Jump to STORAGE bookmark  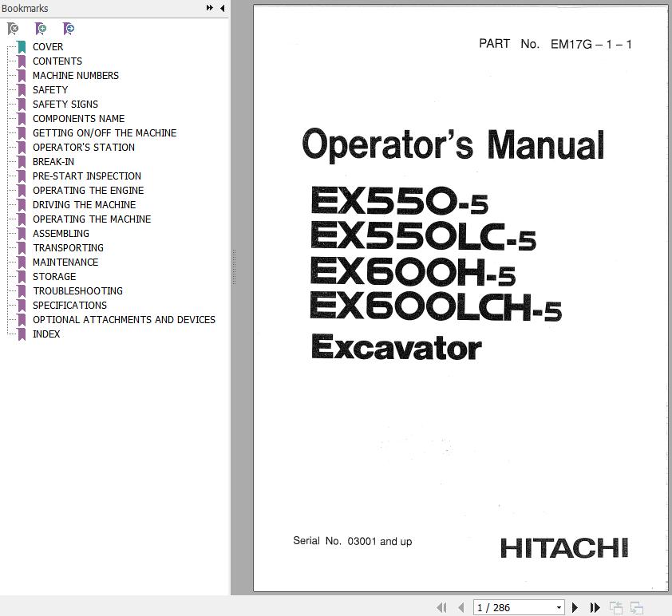(54, 276)
